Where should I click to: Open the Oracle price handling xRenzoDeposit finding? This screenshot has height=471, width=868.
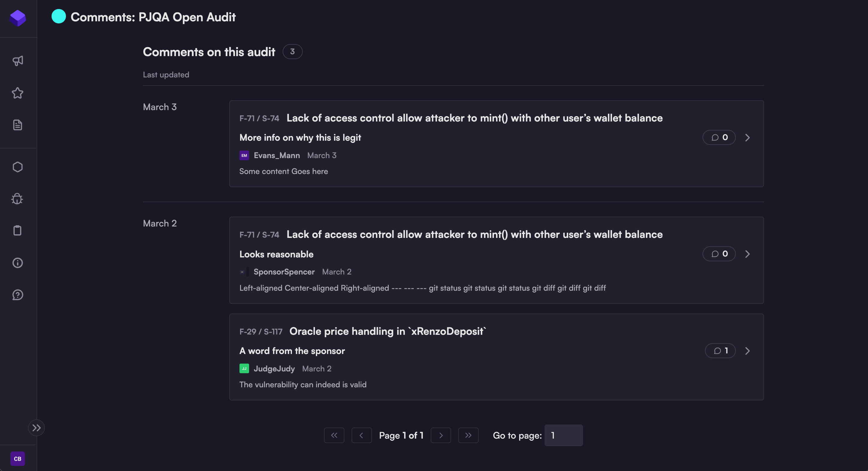[x=388, y=331]
